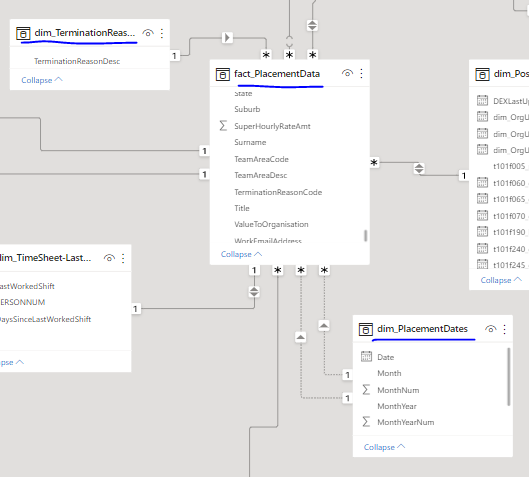Click the calendar icon beside t101f060 field
Image resolution: width=529 pixels, height=477 pixels.
482,182
